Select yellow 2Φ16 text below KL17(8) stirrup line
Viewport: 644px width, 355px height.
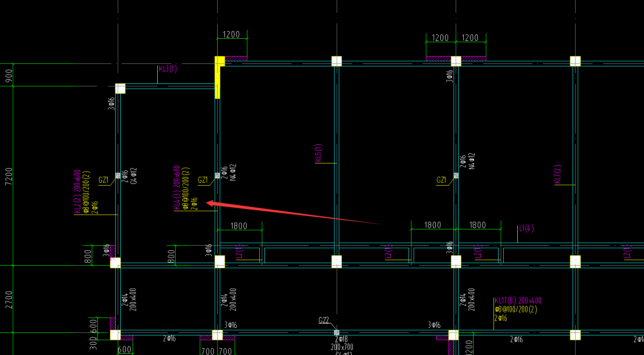[x=501, y=318]
